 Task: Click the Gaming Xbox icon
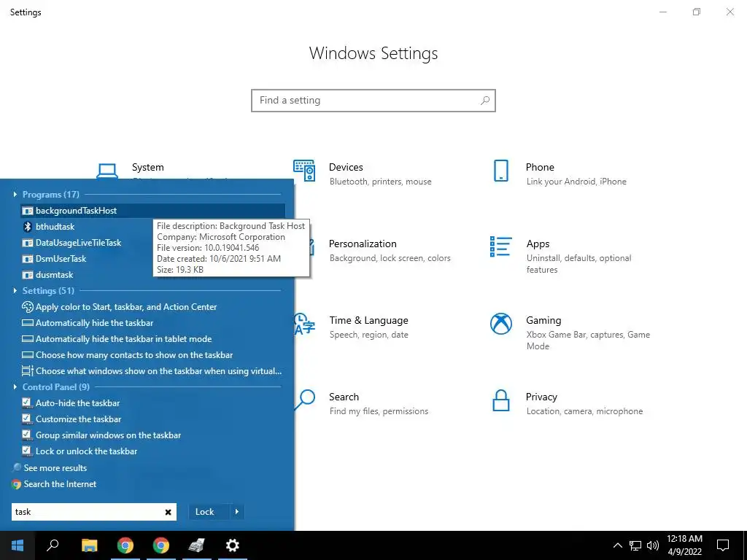[x=500, y=324]
